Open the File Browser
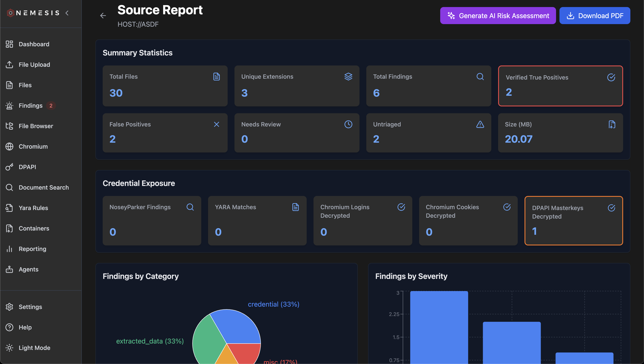Image resolution: width=644 pixels, height=364 pixels. [x=36, y=126]
